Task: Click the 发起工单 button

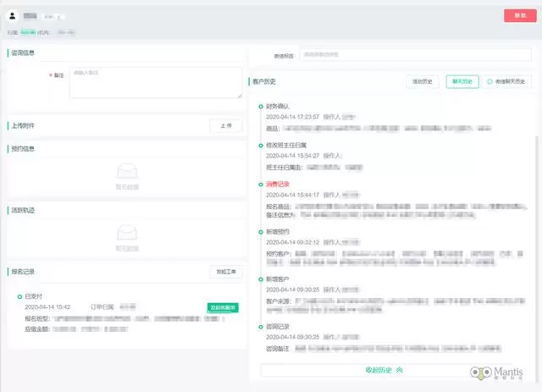Action: [x=225, y=272]
